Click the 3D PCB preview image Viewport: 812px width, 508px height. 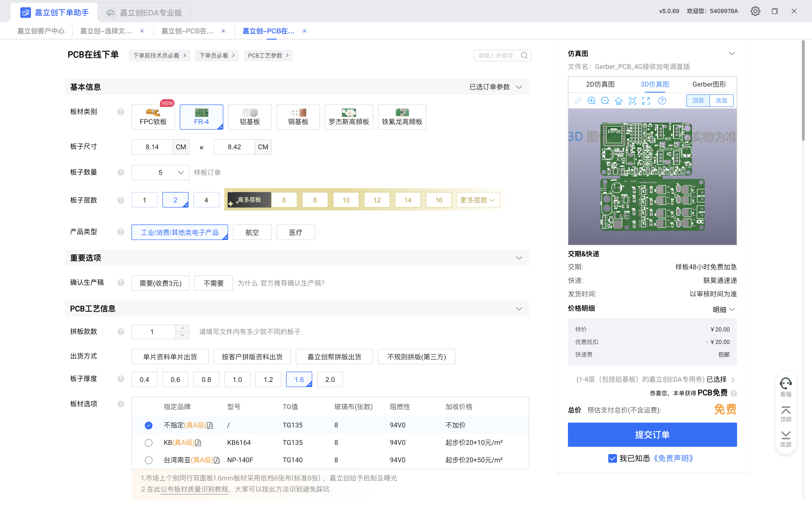pyautogui.click(x=652, y=177)
